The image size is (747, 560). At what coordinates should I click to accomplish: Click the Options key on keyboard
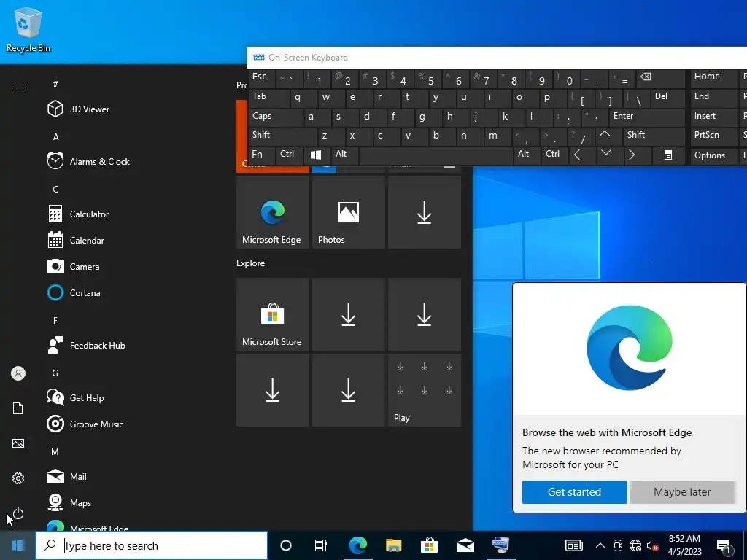714,156
